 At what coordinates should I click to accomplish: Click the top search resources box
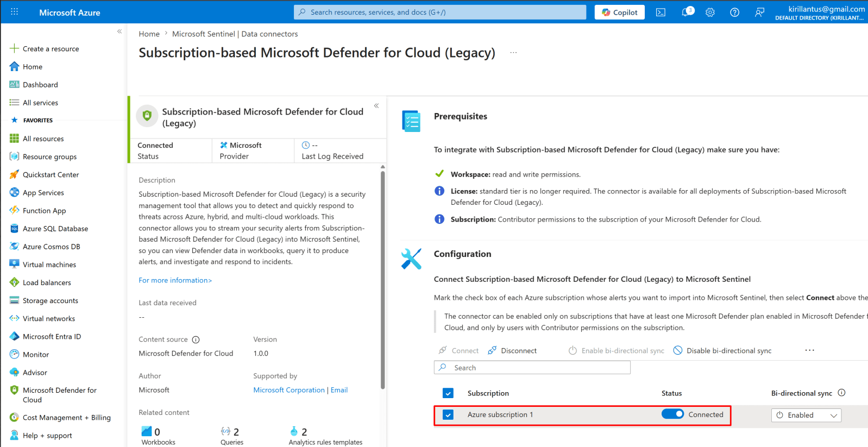(440, 12)
